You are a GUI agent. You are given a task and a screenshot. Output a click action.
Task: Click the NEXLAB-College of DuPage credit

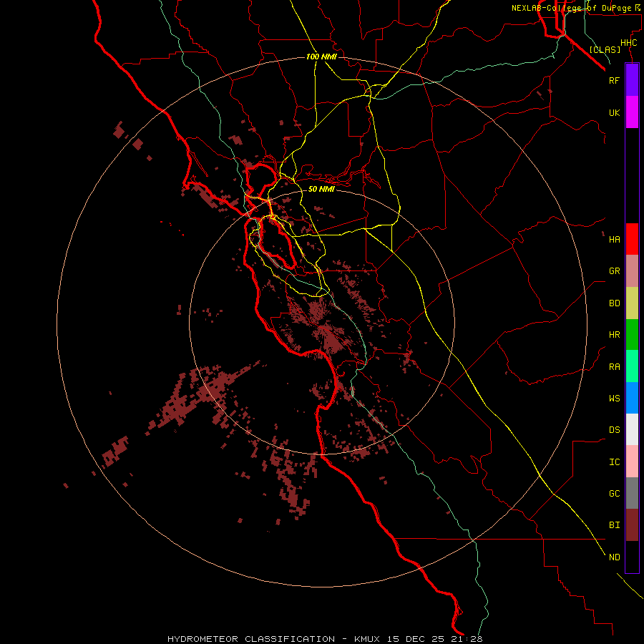(576, 8)
